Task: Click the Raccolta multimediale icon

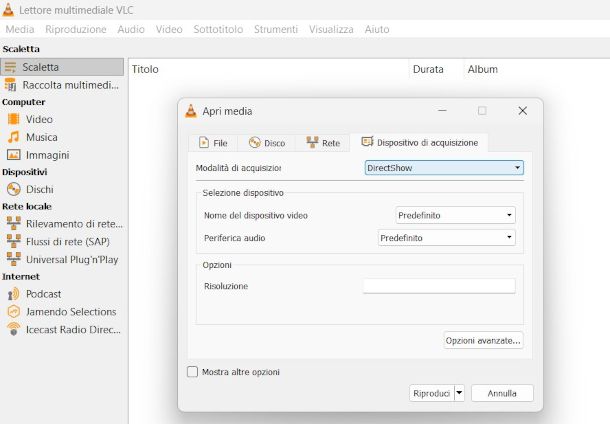Action: [11, 85]
